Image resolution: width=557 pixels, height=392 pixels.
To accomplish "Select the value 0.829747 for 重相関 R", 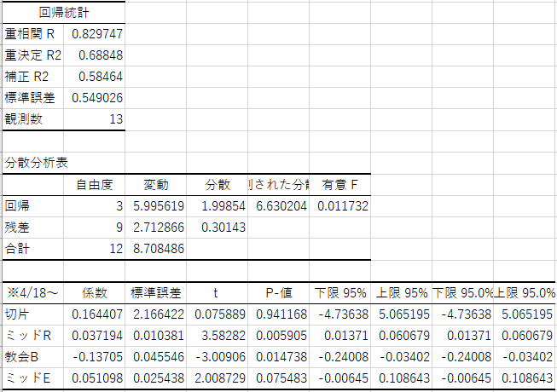I will point(94,34).
